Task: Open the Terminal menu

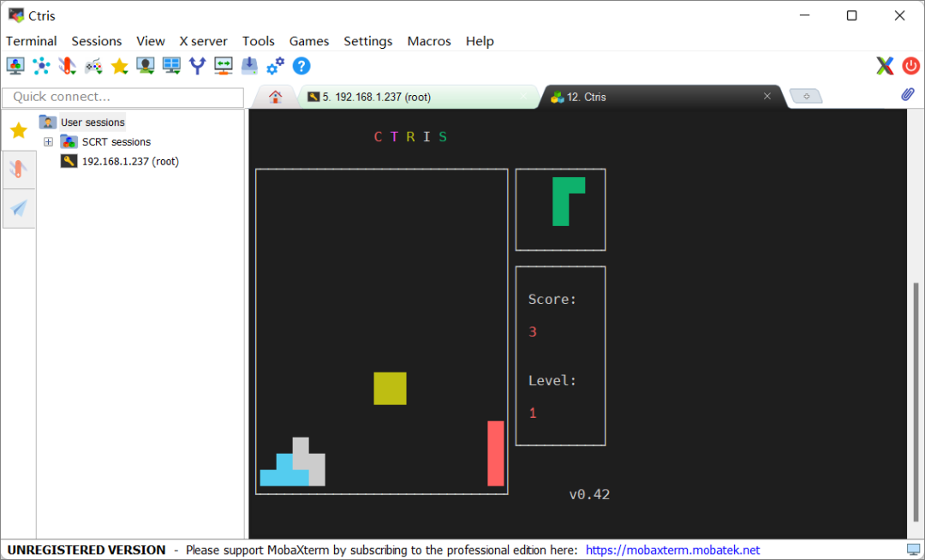Action: [32, 41]
